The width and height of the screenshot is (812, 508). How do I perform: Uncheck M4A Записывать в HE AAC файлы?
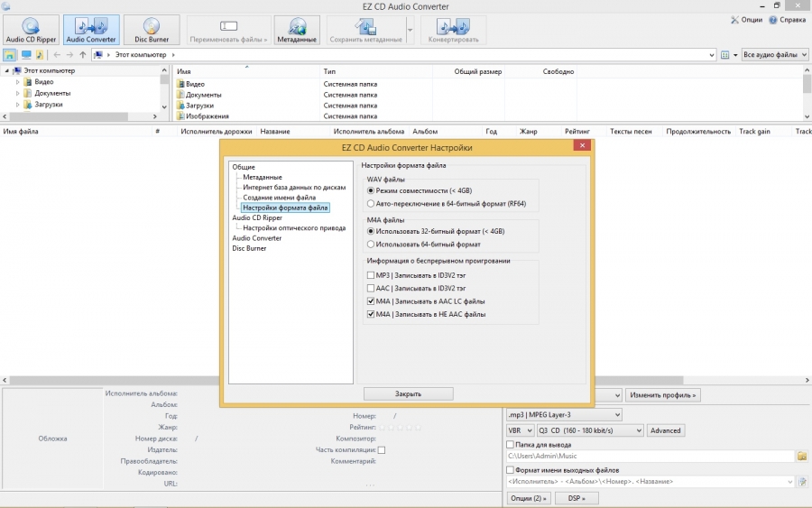tap(371, 315)
